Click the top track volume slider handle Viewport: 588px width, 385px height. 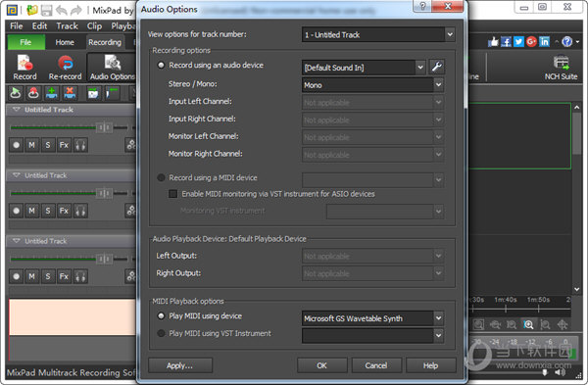tap(104, 127)
